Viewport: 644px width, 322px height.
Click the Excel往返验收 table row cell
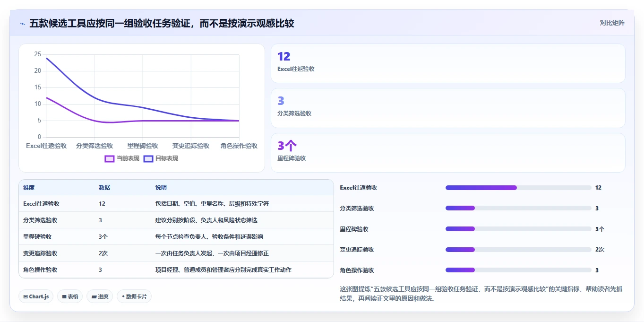(41, 204)
